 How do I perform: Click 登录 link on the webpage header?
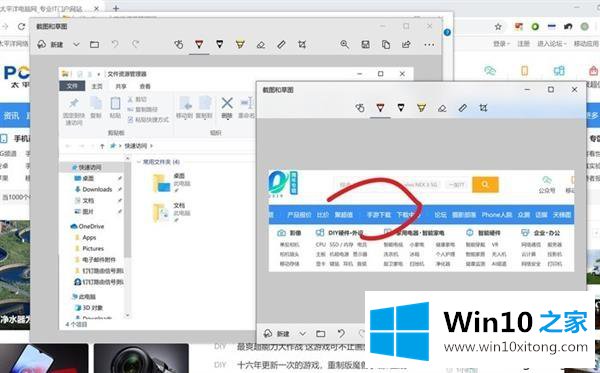click(501, 44)
